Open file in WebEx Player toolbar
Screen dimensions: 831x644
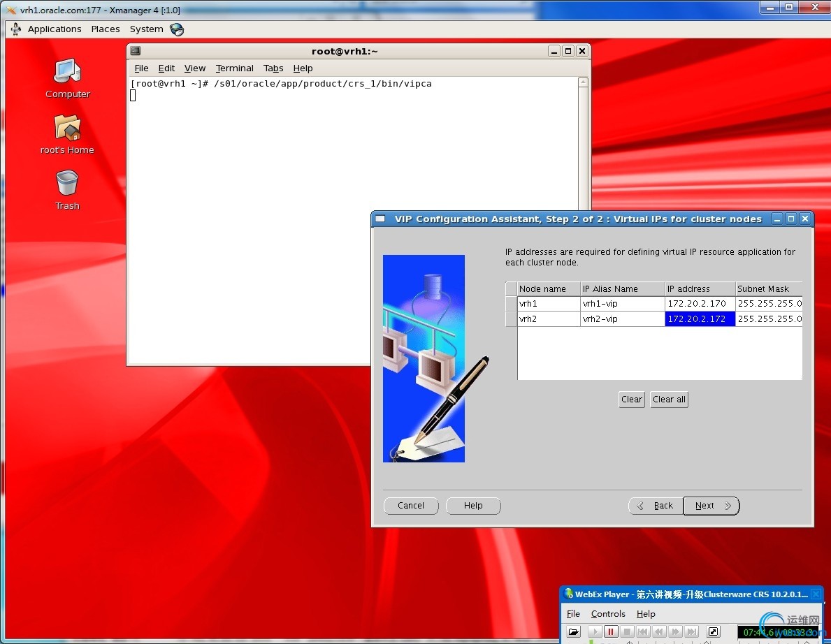574,631
